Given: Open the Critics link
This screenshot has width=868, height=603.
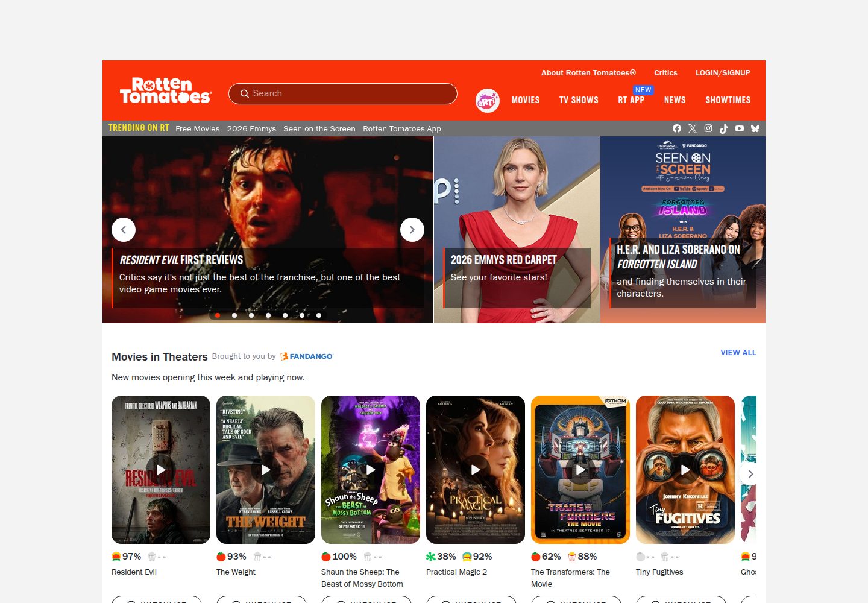Looking at the screenshot, I should 665,73.
